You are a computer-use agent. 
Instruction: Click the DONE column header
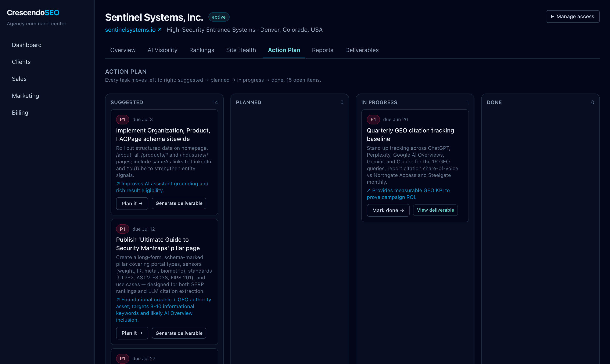click(494, 102)
